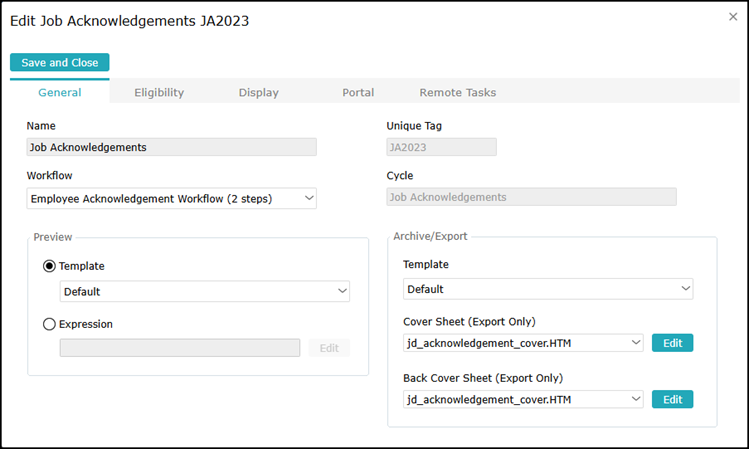Open the Eligibility tab
This screenshot has width=749, height=449.
point(159,93)
